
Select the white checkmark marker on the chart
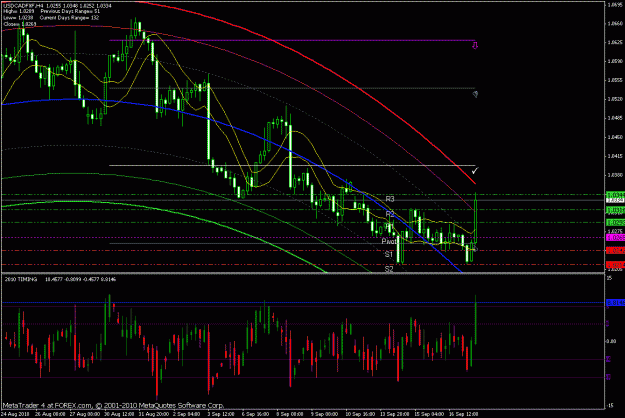475,171
